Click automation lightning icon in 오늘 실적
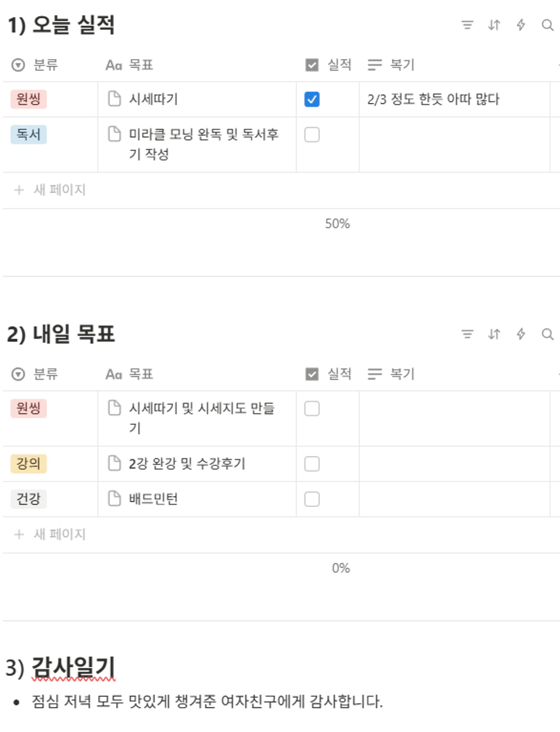560x732 pixels. point(521,25)
